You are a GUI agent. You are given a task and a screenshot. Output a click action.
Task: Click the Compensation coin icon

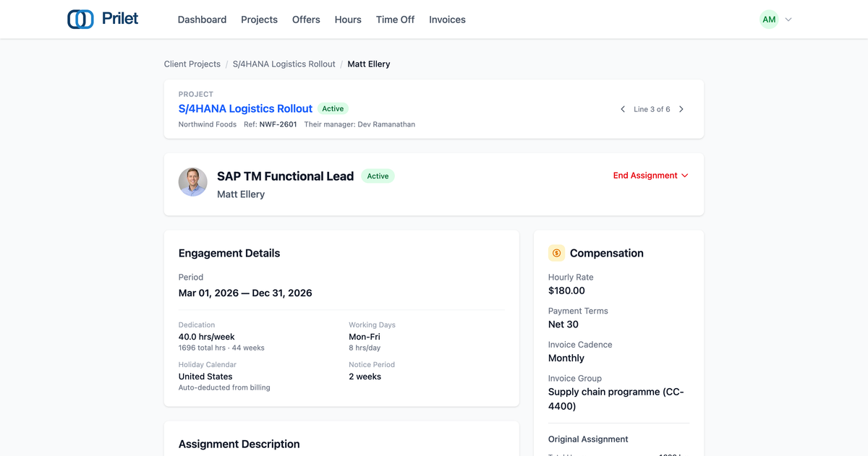[556, 253]
